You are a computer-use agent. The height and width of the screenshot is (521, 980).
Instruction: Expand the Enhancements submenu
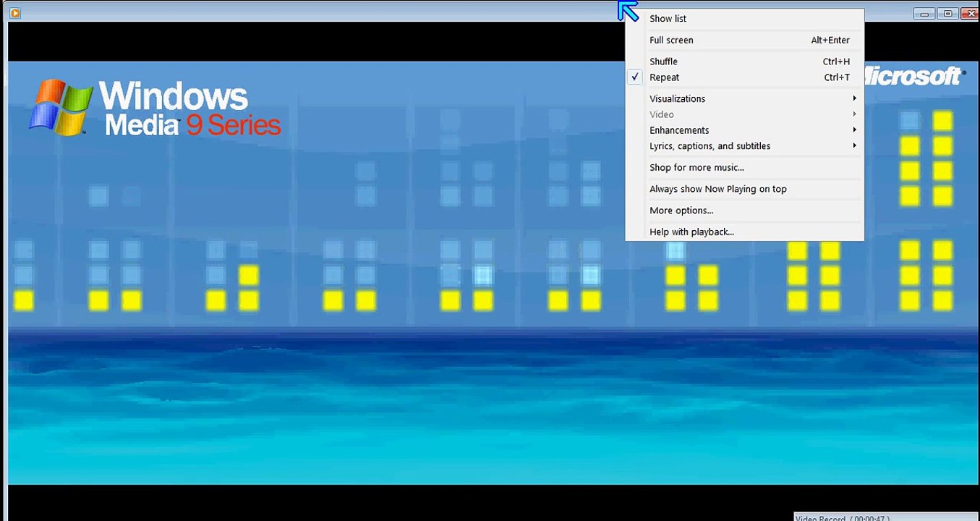coord(745,130)
